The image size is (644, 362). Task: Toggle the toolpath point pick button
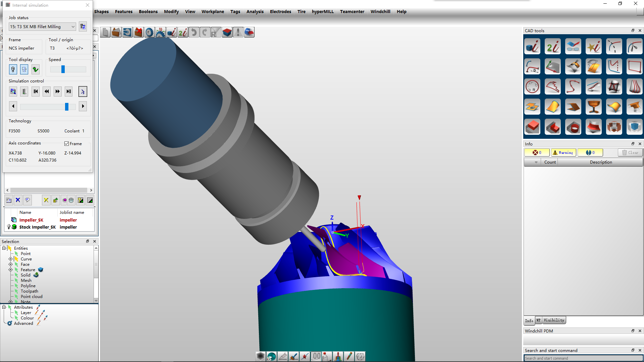(x=83, y=91)
